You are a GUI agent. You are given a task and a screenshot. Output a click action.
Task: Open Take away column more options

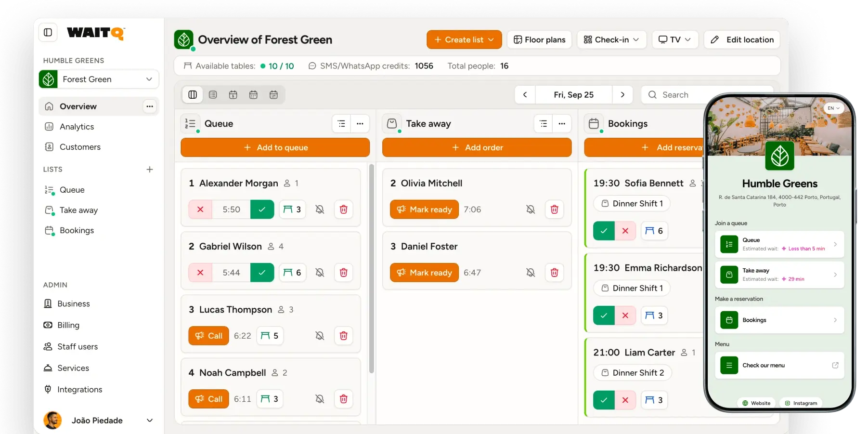coord(562,124)
